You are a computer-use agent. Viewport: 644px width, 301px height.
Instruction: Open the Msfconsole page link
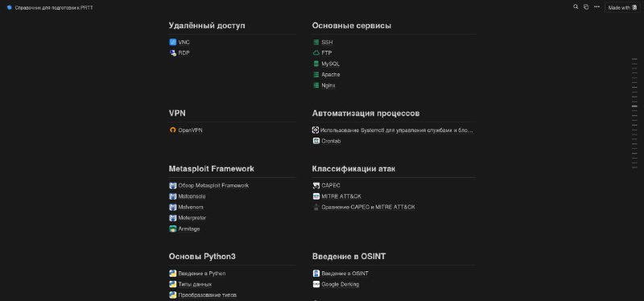coord(192,196)
